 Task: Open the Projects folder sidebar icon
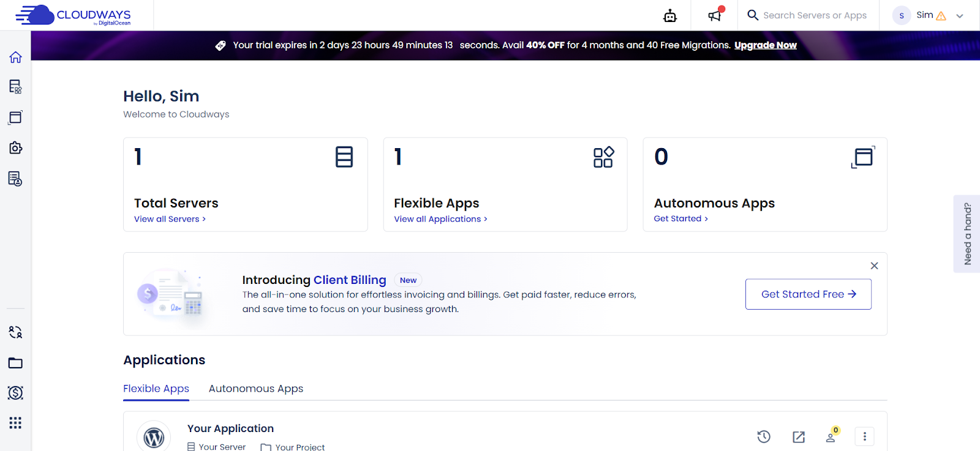(16, 363)
